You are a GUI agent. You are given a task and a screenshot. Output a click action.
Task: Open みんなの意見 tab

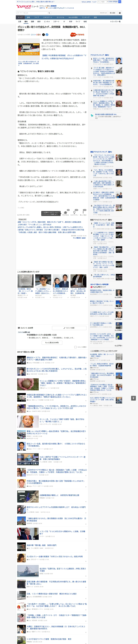pos(73,17)
